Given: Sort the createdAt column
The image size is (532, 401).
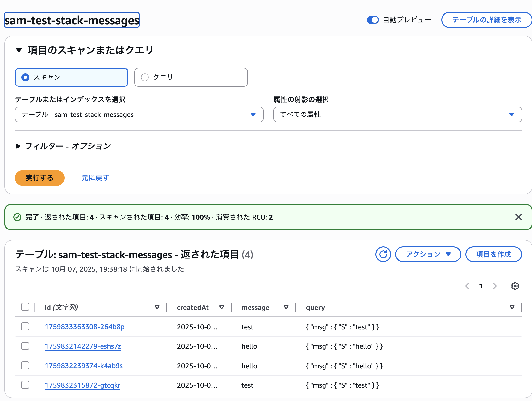Looking at the screenshot, I should tap(221, 307).
